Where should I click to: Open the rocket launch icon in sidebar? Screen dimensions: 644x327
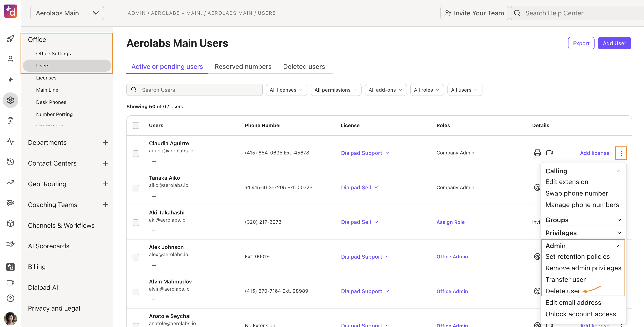click(10, 39)
